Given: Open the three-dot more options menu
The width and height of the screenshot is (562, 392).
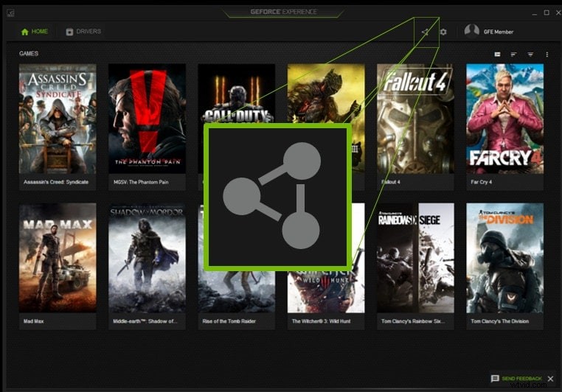Looking at the screenshot, I should [547, 55].
